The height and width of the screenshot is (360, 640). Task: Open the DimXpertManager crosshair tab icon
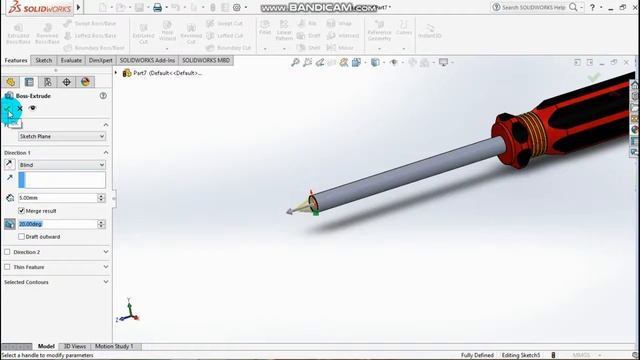(x=66, y=82)
